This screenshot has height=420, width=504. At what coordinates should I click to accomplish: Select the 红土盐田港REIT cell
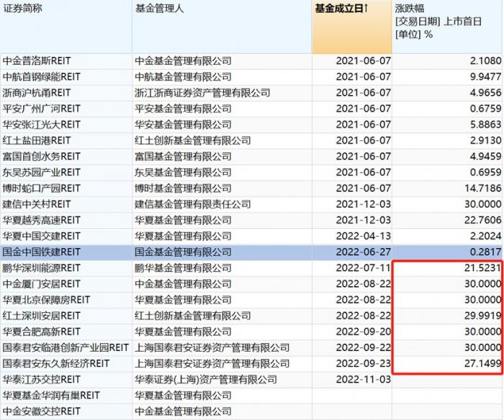click(x=66, y=141)
